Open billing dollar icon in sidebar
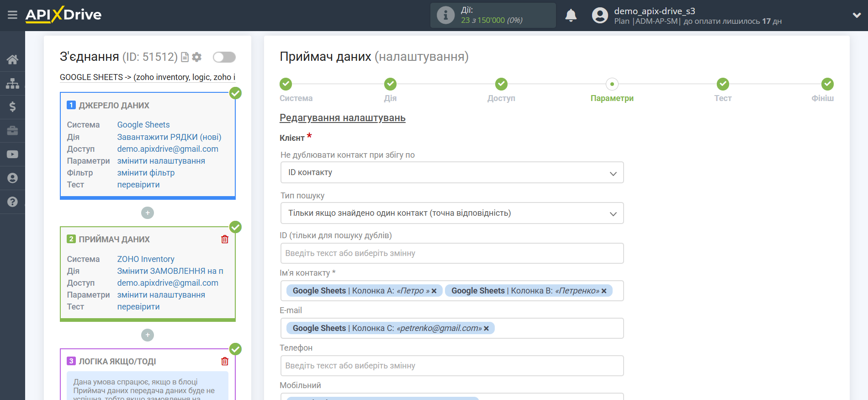The height and width of the screenshot is (400, 868). [12, 107]
